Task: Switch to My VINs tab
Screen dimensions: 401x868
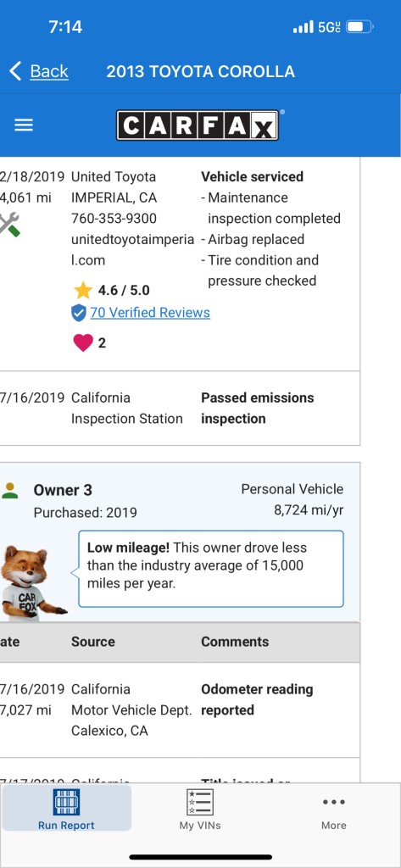Action: point(200,809)
